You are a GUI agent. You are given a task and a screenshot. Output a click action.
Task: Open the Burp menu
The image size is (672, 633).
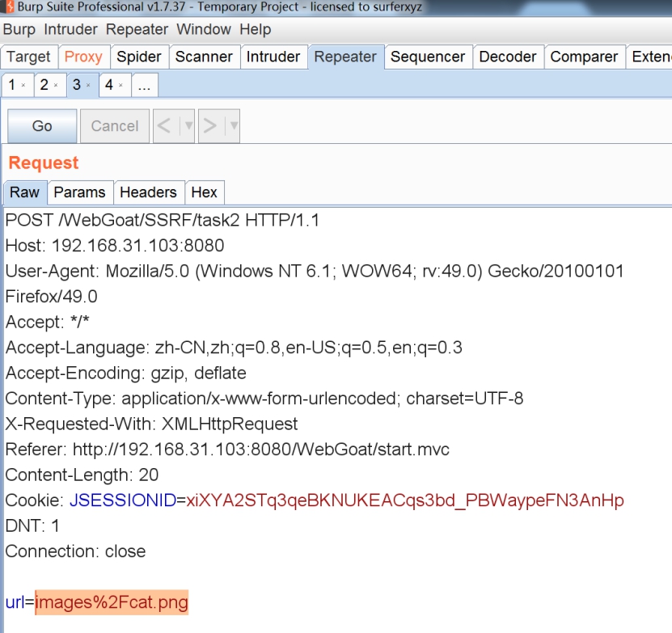point(19,29)
